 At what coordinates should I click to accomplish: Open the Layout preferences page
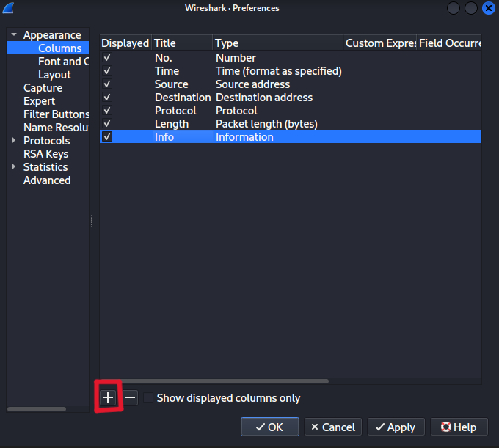[54, 75]
